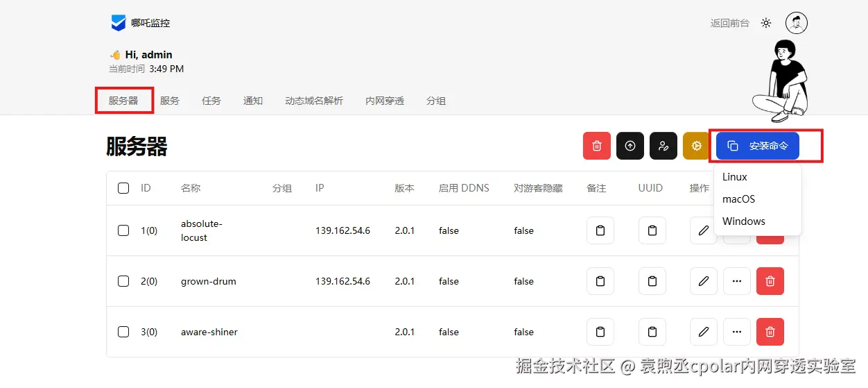The image size is (868, 388).
Task: Delete the aware-shiner server
Action: point(770,332)
